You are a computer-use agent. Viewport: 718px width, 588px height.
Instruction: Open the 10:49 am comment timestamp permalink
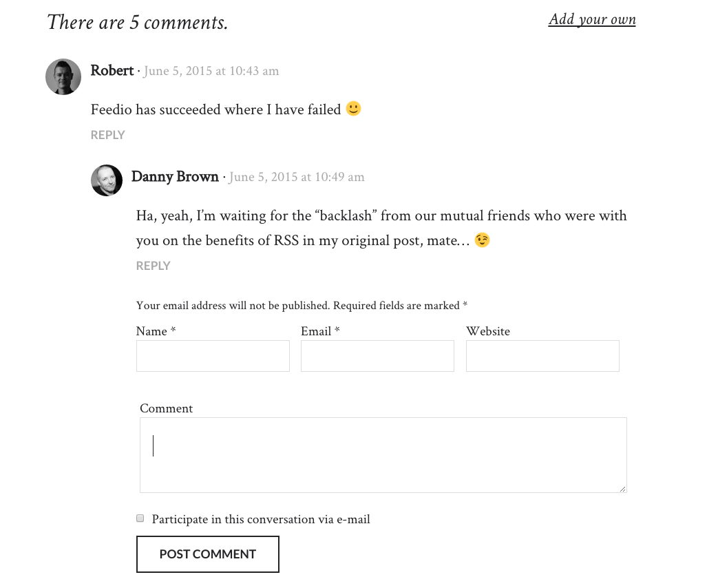pos(297,177)
